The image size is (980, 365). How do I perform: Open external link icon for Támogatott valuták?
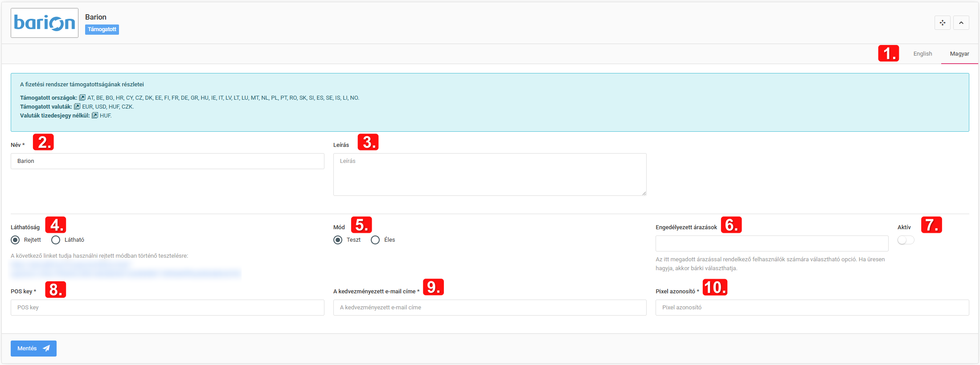77,106
